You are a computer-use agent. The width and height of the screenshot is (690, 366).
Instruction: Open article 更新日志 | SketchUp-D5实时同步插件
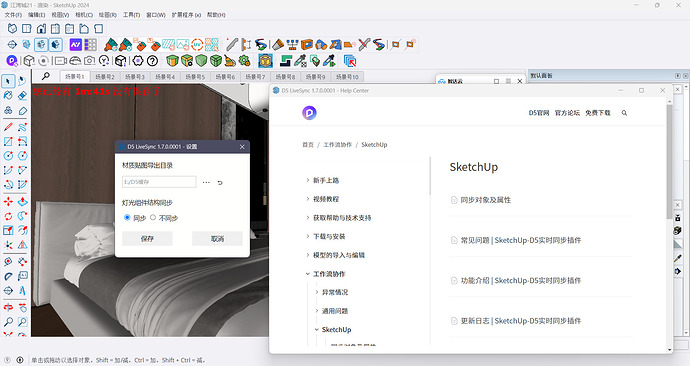pos(521,321)
